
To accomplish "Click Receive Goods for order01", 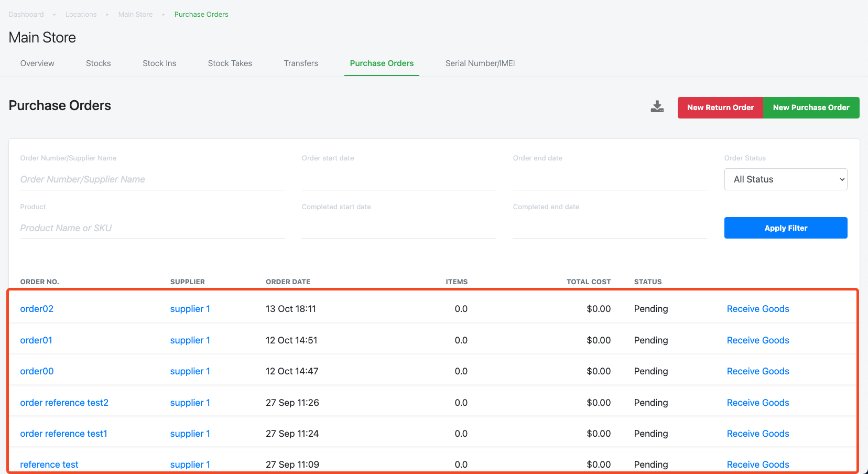I will (758, 340).
